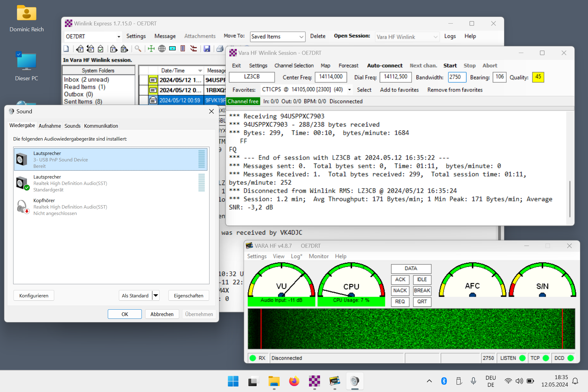Click the Forecast button in VARA session
This screenshot has height=392, width=588.
click(348, 66)
